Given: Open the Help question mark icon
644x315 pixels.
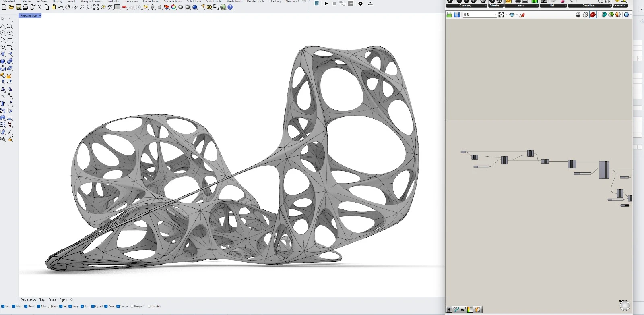Looking at the screenshot, I should click(x=230, y=7).
